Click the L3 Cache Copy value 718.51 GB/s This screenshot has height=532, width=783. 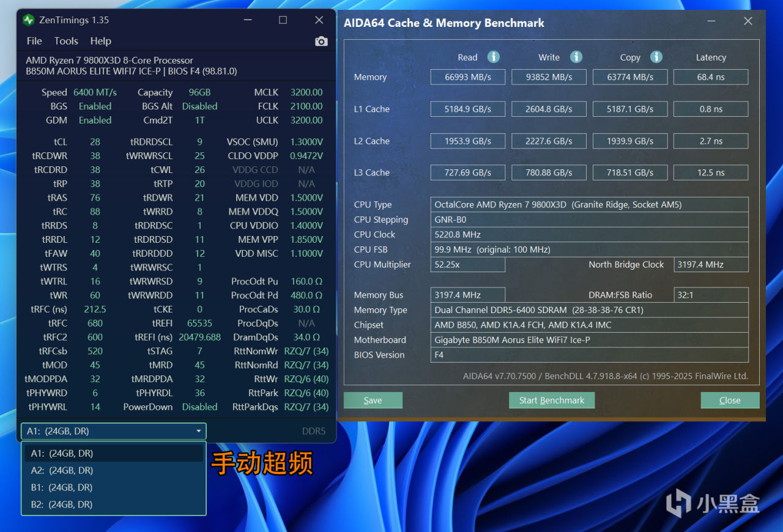point(630,172)
